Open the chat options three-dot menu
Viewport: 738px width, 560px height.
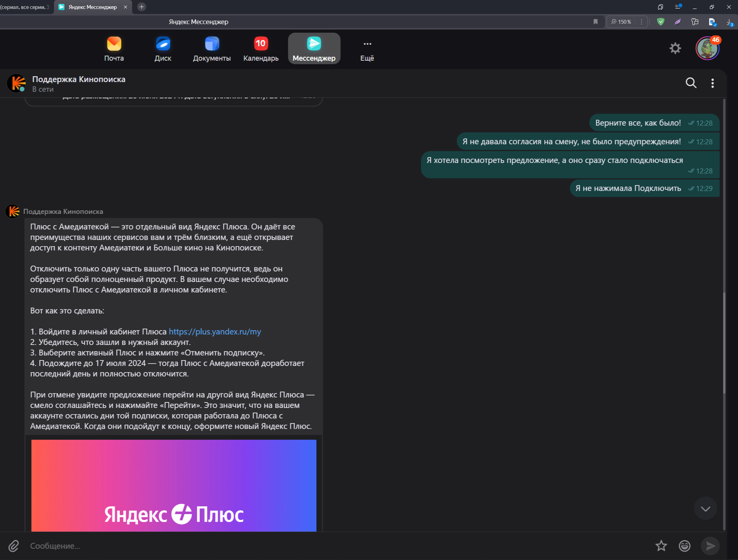712,83
